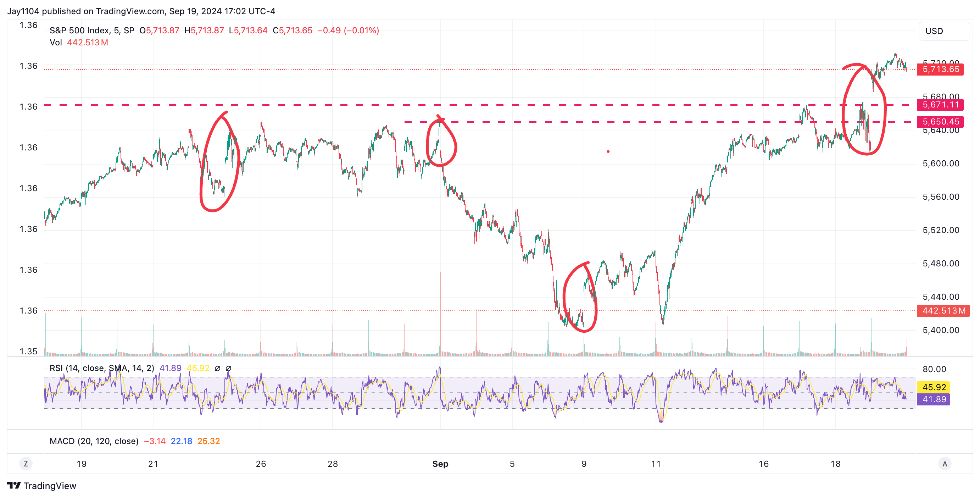The height and width of the screenshot is (498, 980).
Task: Click the 21 date label on time axis
Action: (153, 464)
